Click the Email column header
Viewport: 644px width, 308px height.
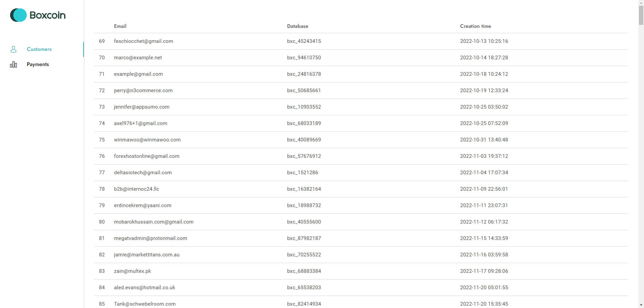click(120, 26)
